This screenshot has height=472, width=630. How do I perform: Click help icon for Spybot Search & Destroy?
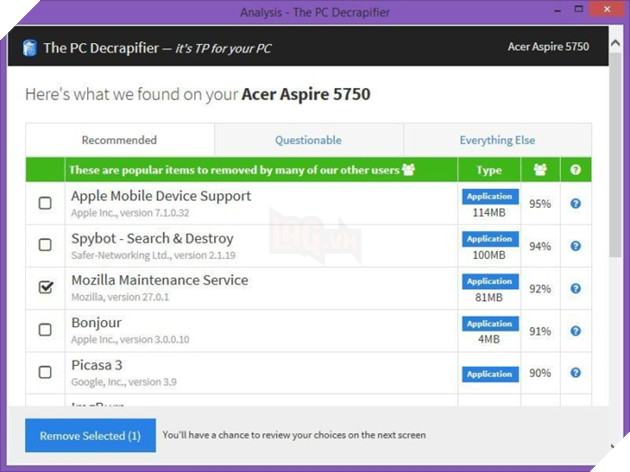[575, 246]
